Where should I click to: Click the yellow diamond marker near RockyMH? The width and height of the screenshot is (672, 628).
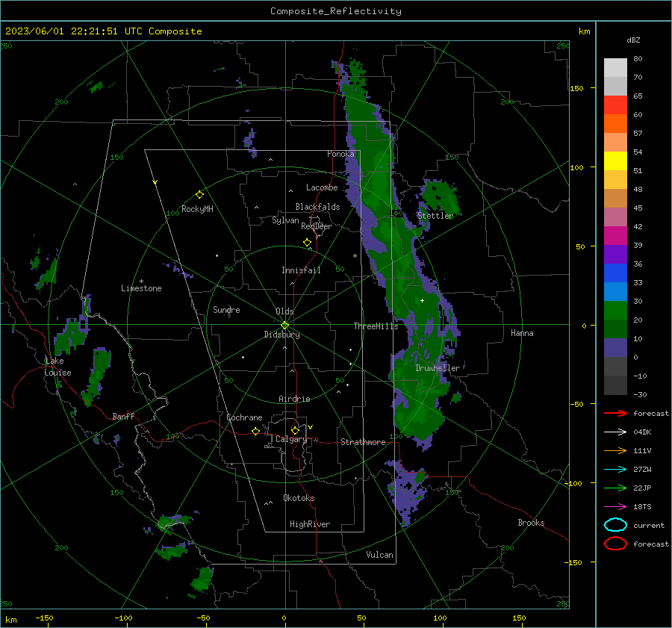tap(199, 195)
